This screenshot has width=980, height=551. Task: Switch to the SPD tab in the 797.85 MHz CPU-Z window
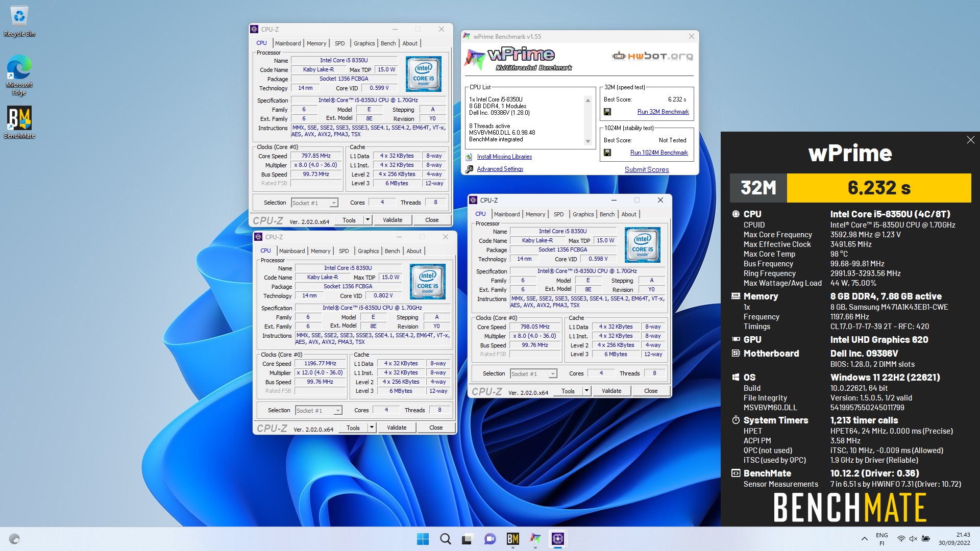click(x=339, y=43)
